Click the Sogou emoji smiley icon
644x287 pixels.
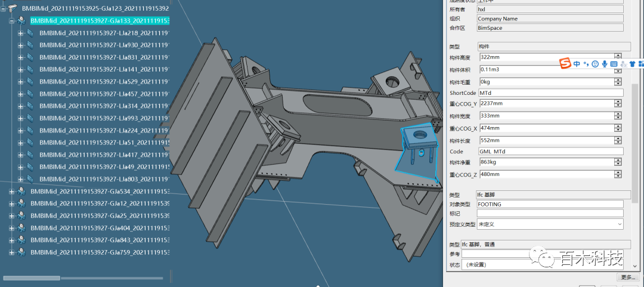[x=595, y=64]
